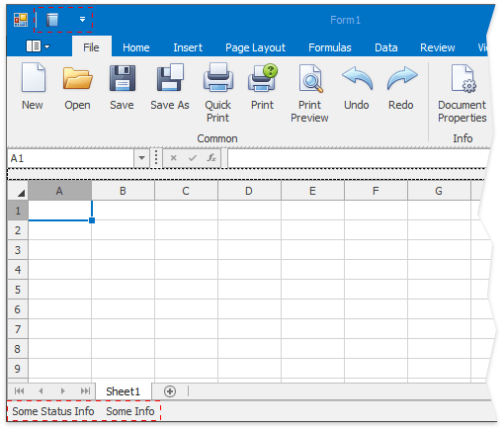Image resolution: width=504 pixels, height=430 pixels.
Task: Click the Some Status Info status item
Action: pyautogui.click(x=53, y=411)
